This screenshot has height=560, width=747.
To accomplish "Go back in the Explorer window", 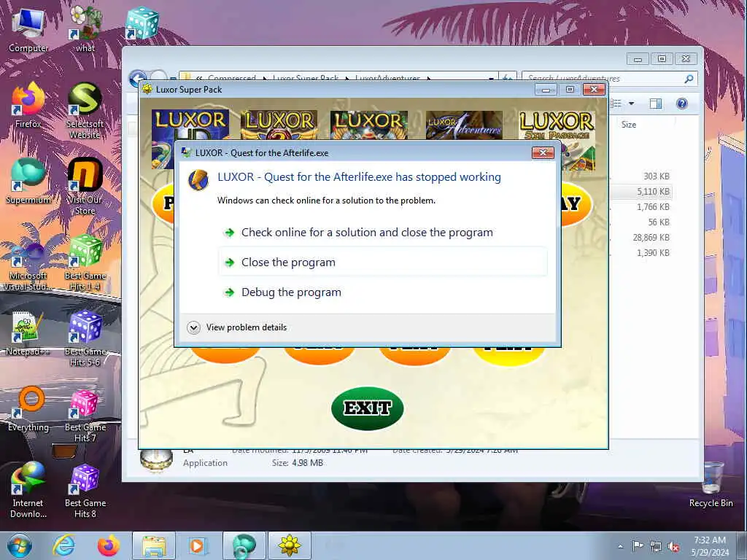I will point(138,79).
